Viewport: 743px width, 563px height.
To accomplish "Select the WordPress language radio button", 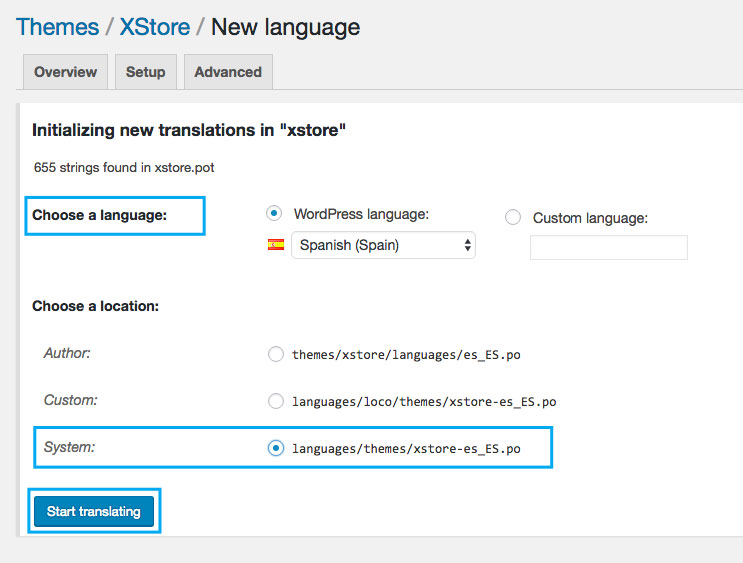I will (274, 213).
